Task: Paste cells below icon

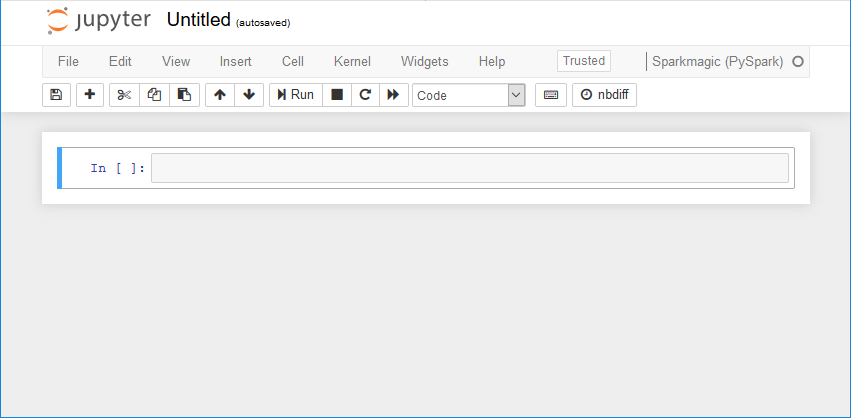Action: [x=184, y=95]
